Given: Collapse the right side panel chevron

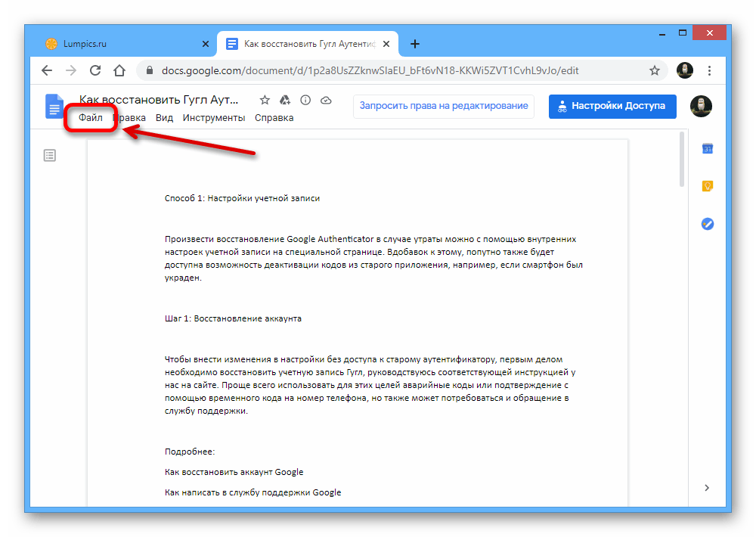Looking at the screenshot, I should [708, 488].
